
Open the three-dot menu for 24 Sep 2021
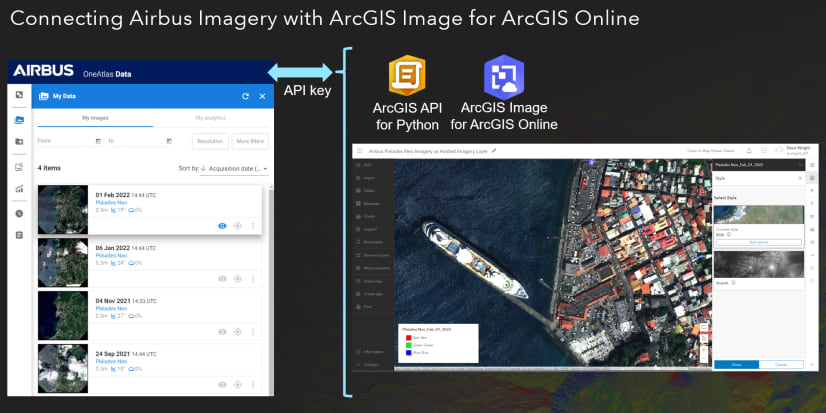coord(253,385)
